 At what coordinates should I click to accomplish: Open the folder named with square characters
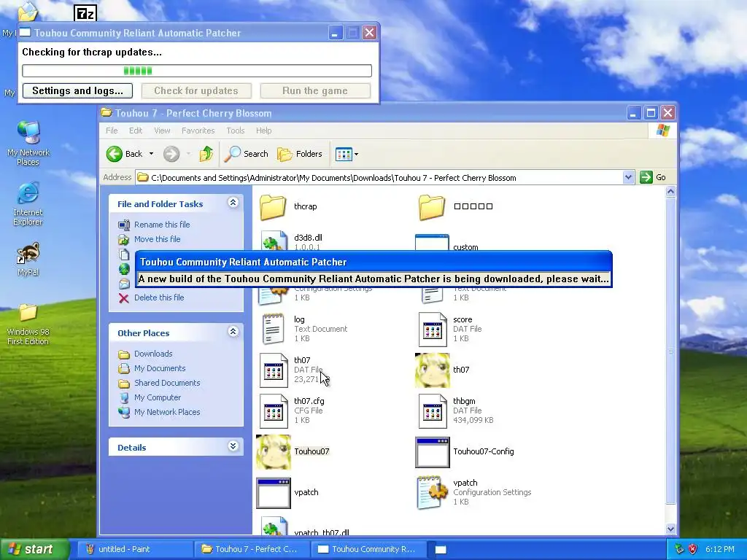(x=432, y=206)
